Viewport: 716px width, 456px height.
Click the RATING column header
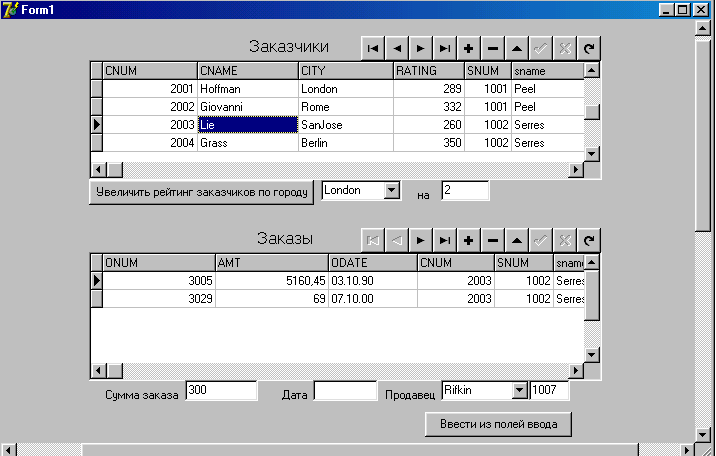coord(429,71)
